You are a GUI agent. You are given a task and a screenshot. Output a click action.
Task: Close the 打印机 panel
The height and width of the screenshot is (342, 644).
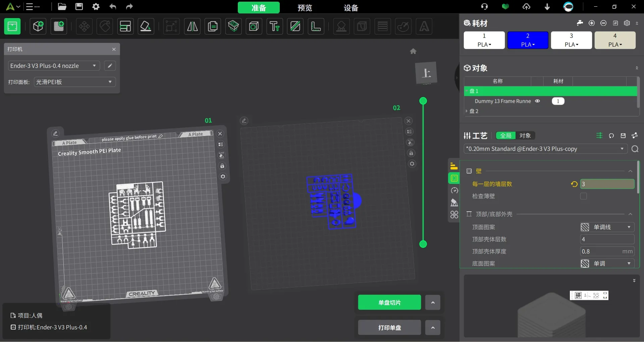point(114,49)
